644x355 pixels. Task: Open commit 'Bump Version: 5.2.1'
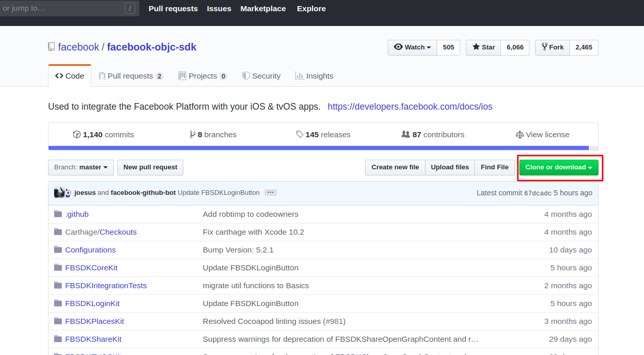(x=238, y=250)
